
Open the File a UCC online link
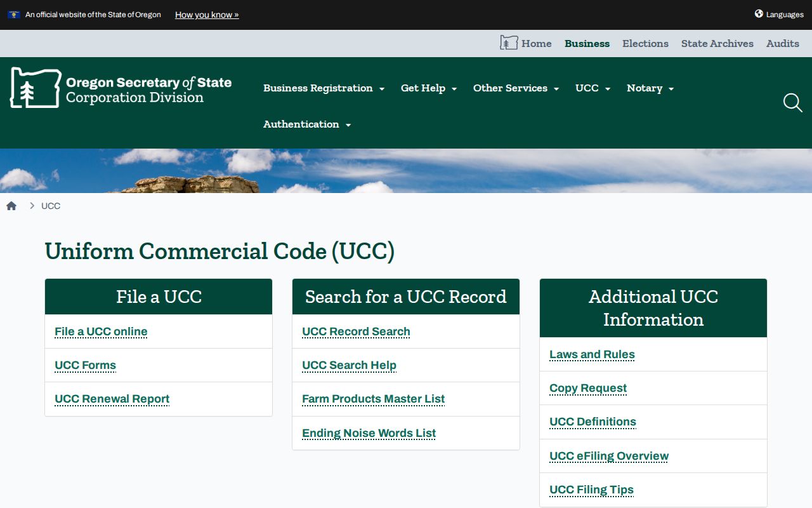pyautogui.click(x=101, y=331)
